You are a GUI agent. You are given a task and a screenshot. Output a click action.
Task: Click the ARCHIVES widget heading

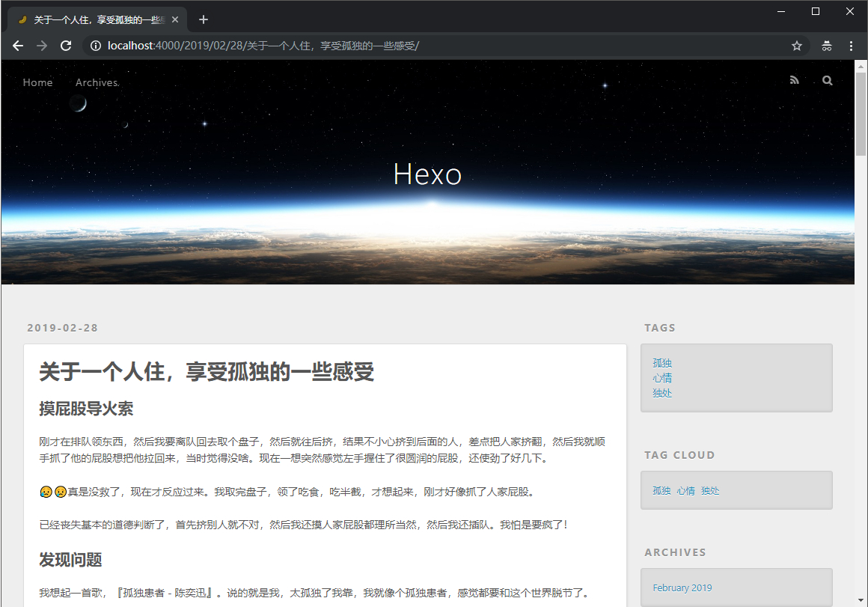point(676,552)
